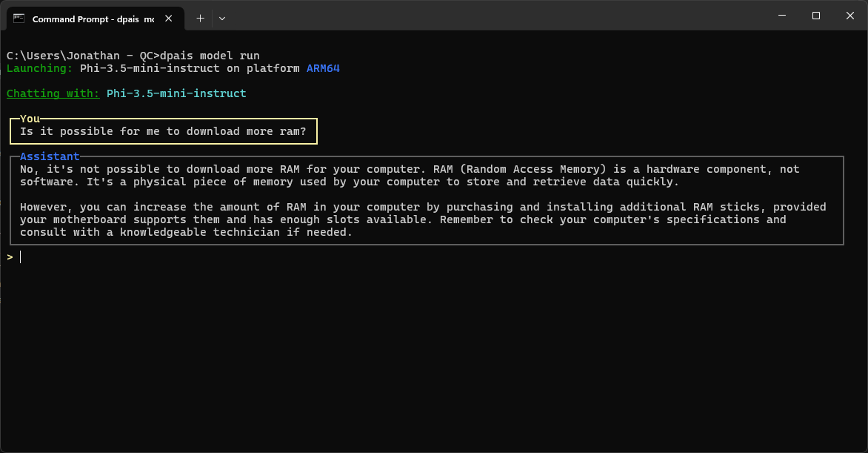This screenshot has width=868, height=453.
Task: Open a new terminal tab with plus
Action: [200, 19]
